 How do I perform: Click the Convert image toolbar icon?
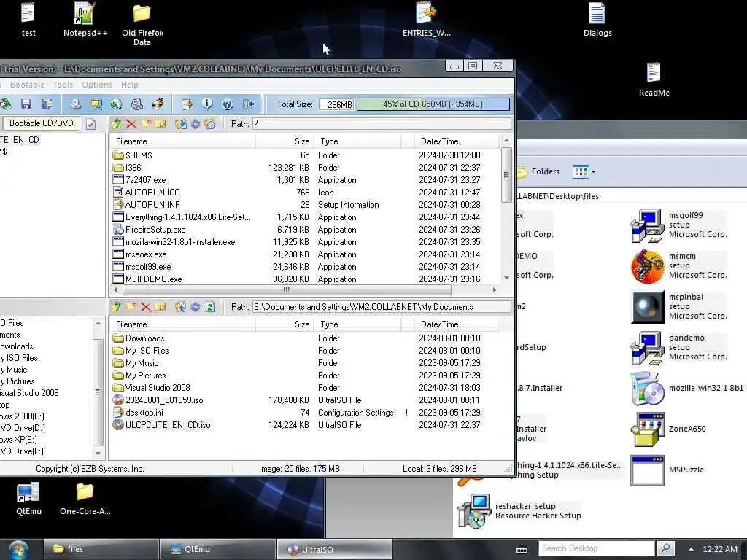click(116, 104)
